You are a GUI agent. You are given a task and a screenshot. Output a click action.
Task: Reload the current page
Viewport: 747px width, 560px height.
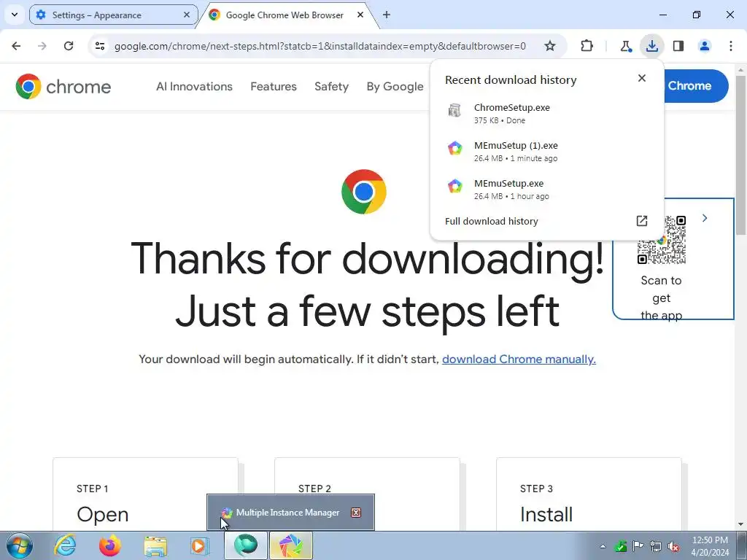point(69,46)
